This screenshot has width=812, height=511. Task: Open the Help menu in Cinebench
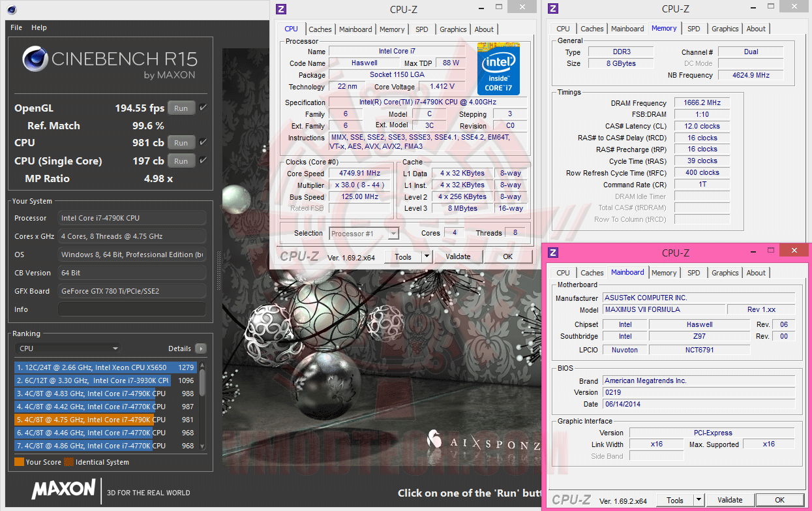[39, 27]
